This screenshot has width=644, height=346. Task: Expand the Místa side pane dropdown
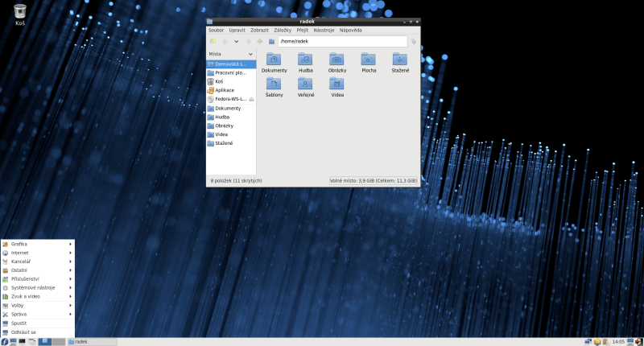(250, 54)
